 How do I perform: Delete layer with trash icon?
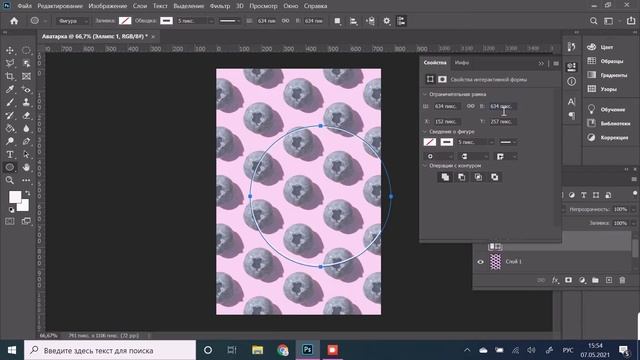click(x=622, y=280)
